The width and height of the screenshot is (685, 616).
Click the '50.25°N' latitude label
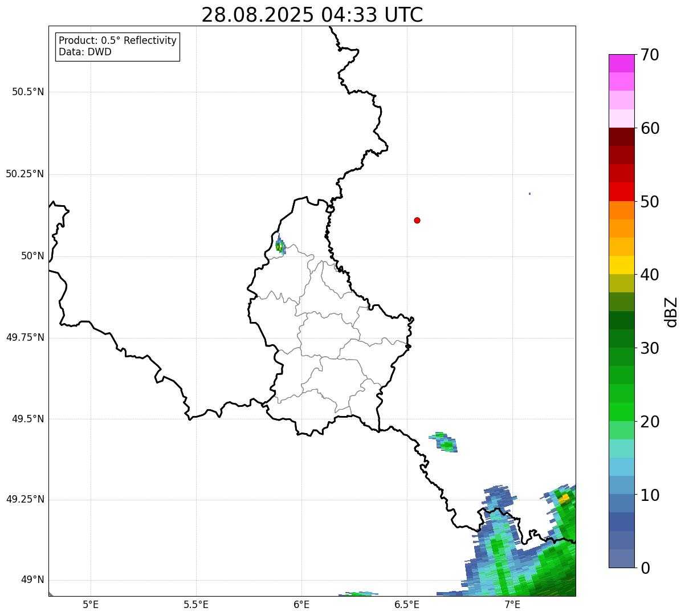(x=25, y=174)
